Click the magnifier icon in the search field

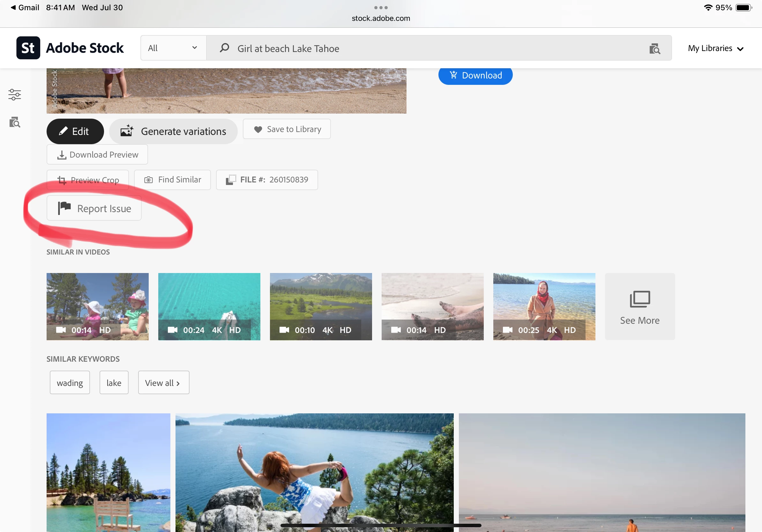224,48
